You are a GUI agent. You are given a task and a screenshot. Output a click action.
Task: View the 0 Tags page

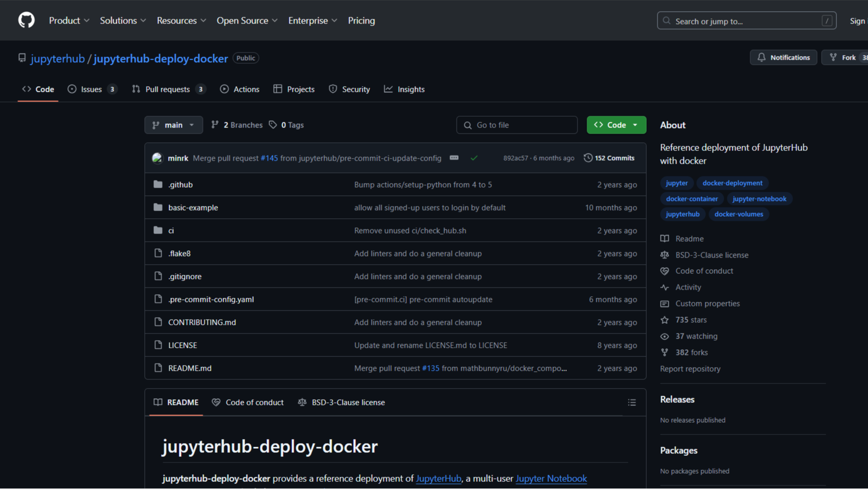point(286,125)
